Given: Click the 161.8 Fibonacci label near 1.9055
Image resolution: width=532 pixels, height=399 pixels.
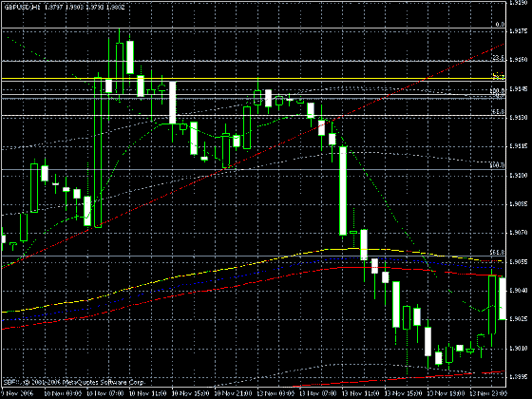Looking at the screenshot, I should 498,253.
